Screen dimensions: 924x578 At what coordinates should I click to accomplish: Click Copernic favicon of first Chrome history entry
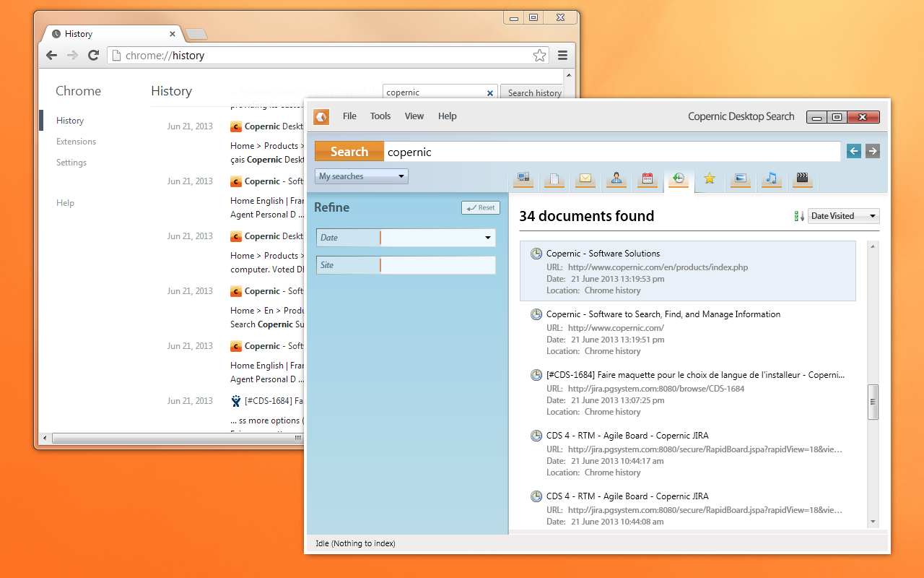pos(236,126)
